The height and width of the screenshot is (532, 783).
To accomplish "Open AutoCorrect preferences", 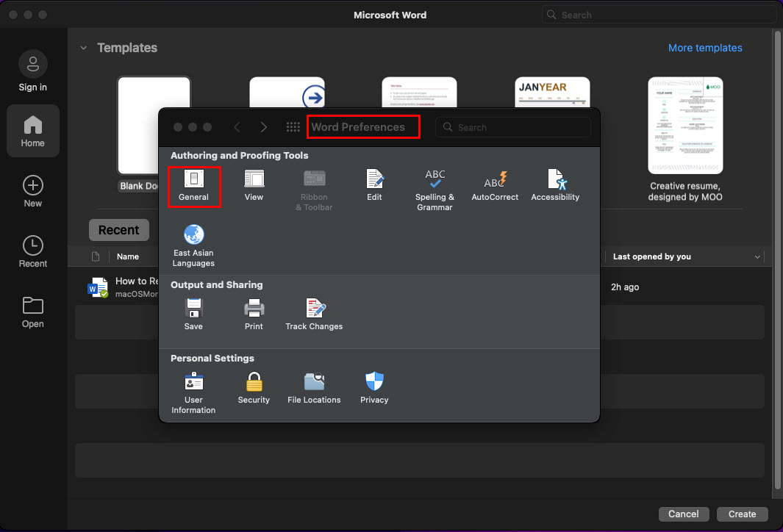I will [495, 185].
